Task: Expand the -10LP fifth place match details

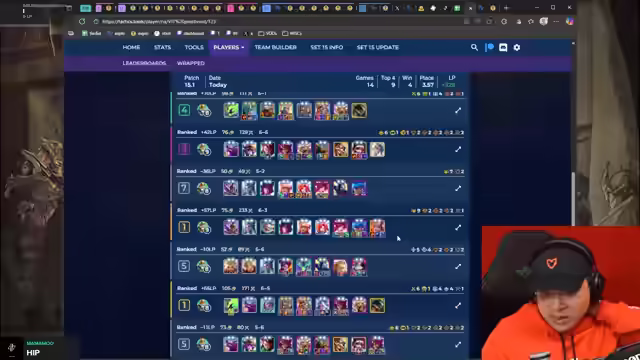Action: 458,266
